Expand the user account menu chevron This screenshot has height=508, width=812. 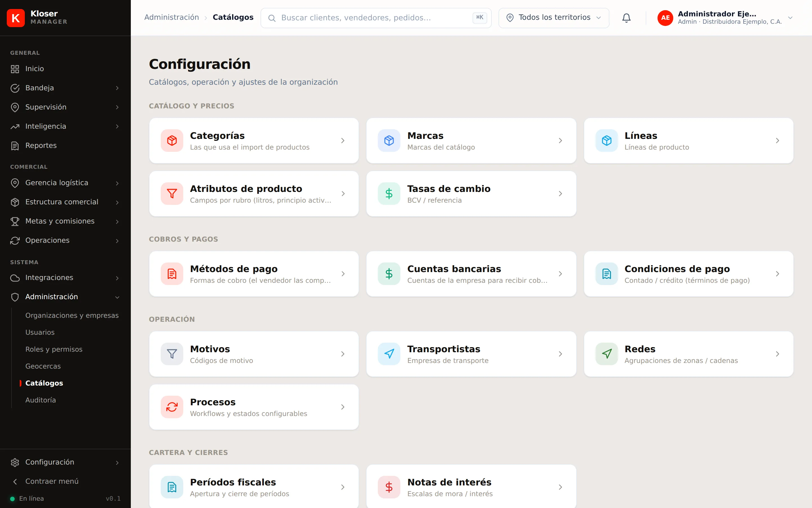pos(790,18)
